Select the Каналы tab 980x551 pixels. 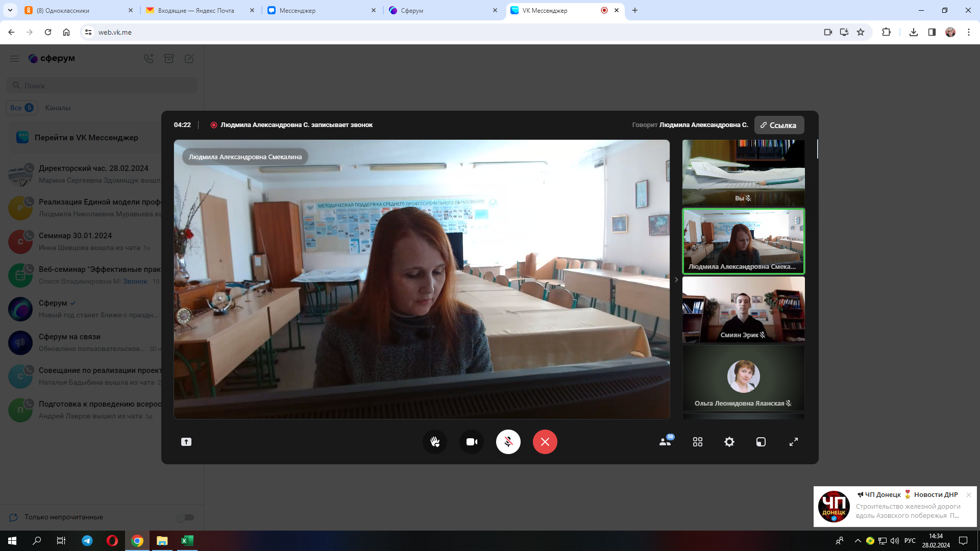[x=58, y=108]
